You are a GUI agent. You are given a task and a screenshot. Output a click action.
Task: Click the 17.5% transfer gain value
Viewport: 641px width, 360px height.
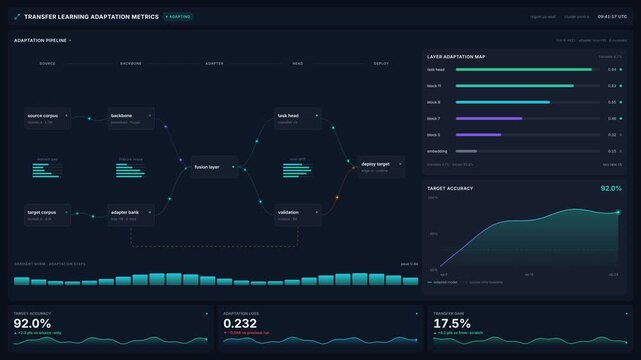(452, 324)
